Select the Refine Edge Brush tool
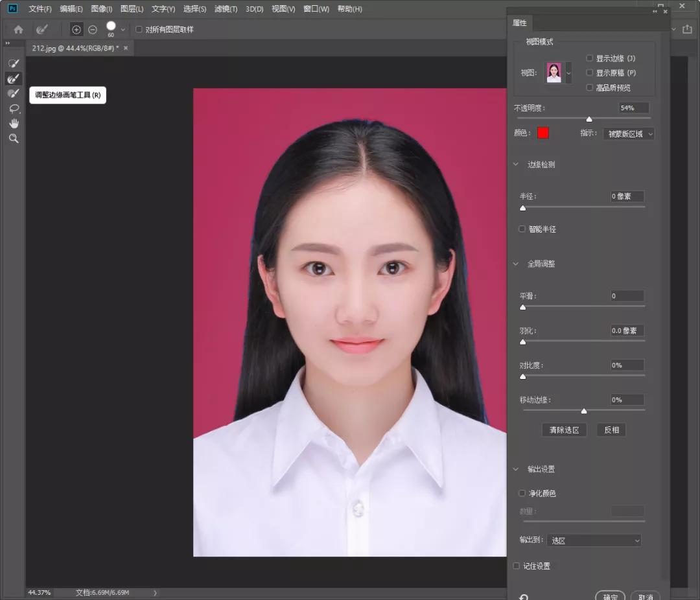The height and width of the screenshot is (600, 700). point(14,78)
